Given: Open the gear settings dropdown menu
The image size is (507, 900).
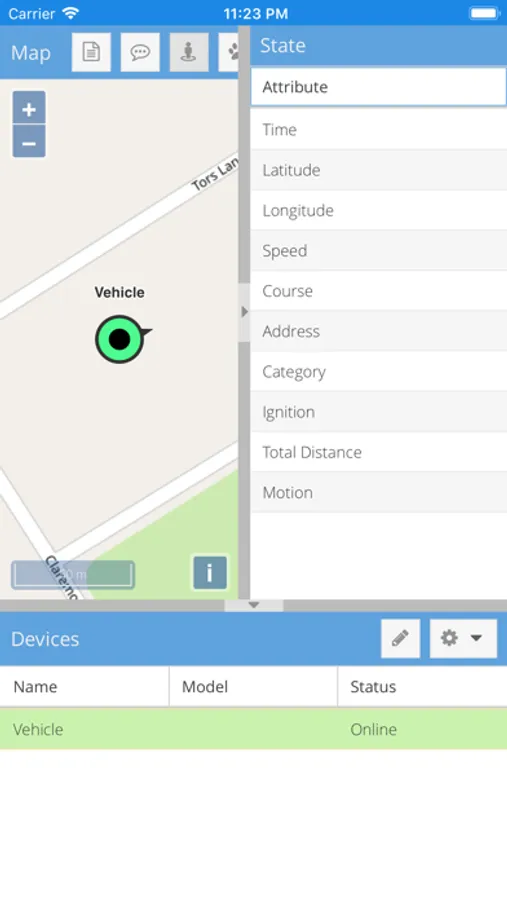Looking at the screenshot, I should tap(463, 638).
